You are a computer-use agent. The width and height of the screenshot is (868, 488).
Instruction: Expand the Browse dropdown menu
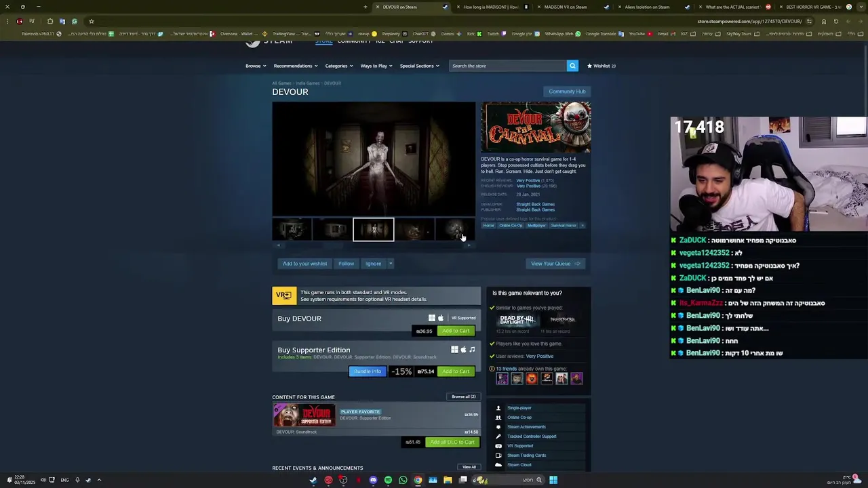(256, 66)
